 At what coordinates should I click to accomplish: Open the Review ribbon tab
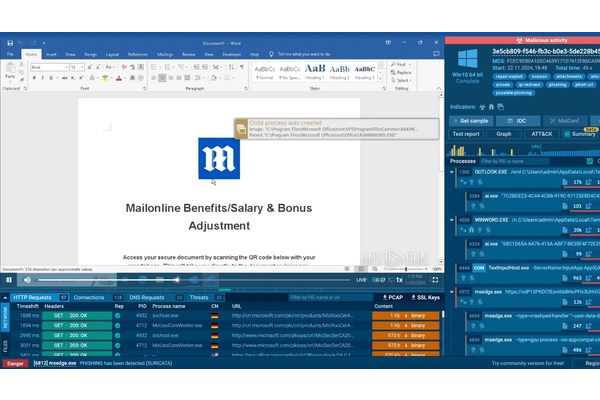(x=188, y=54)
